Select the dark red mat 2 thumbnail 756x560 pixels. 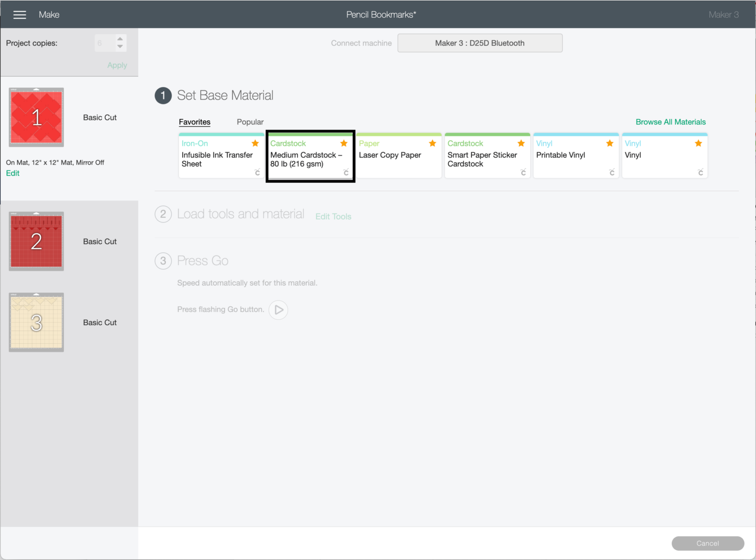click(36, 241)
